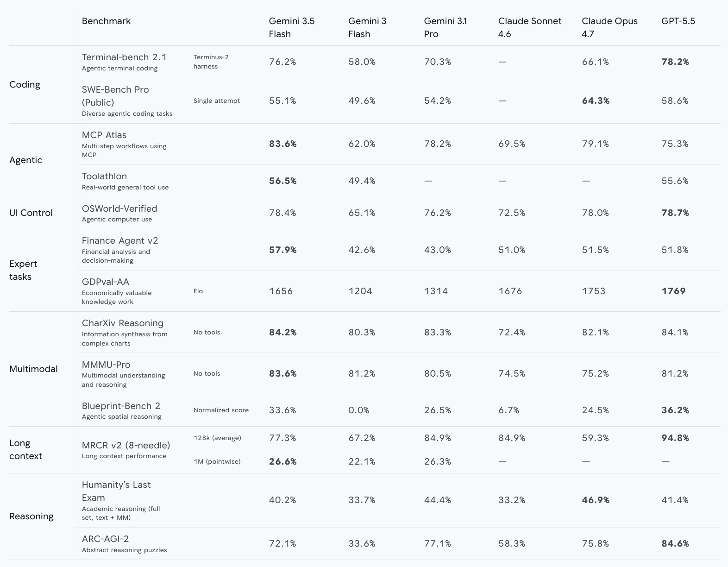
Task: Click the CharXiv Reasoning benchmark title
Action: (123, 323)
